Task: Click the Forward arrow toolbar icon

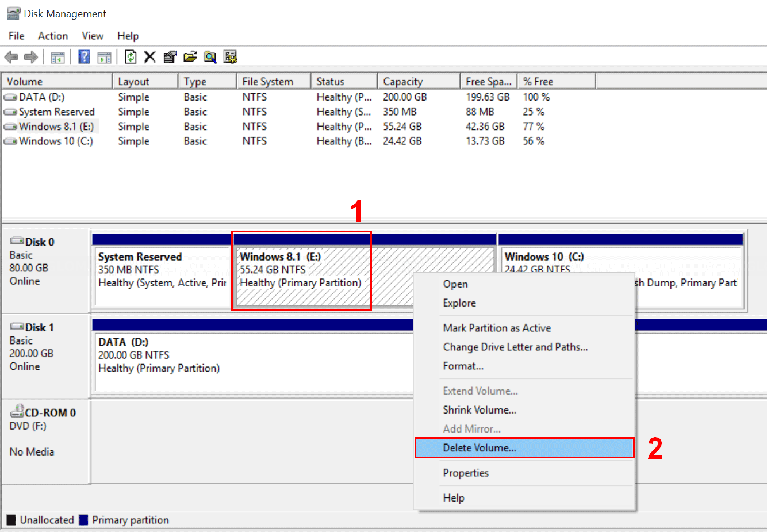Action: click(x=31, y=57)
